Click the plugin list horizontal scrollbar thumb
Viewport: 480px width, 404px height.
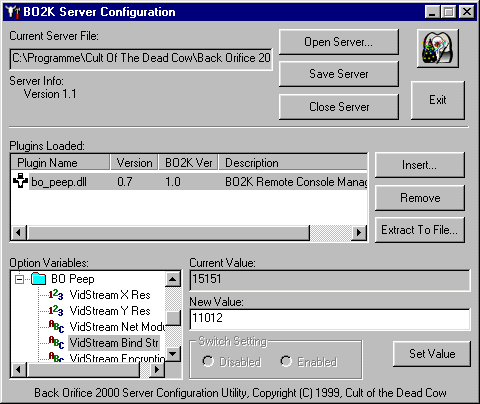168,232
